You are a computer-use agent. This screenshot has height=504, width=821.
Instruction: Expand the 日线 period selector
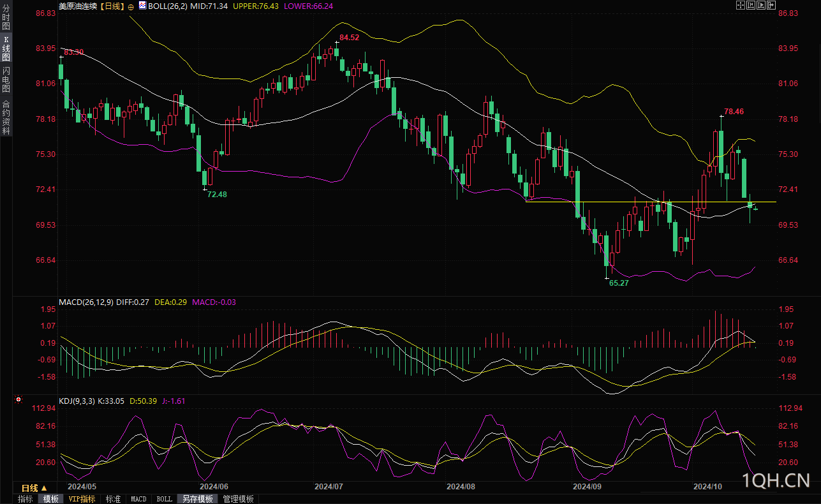click(34, 487)
